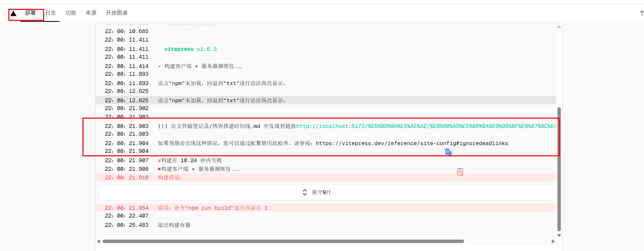Open the 开放图谱 tab
Image resolution: width=644 pixels, height=251 pixels.
pyautogui.click(x=117, y=13)
